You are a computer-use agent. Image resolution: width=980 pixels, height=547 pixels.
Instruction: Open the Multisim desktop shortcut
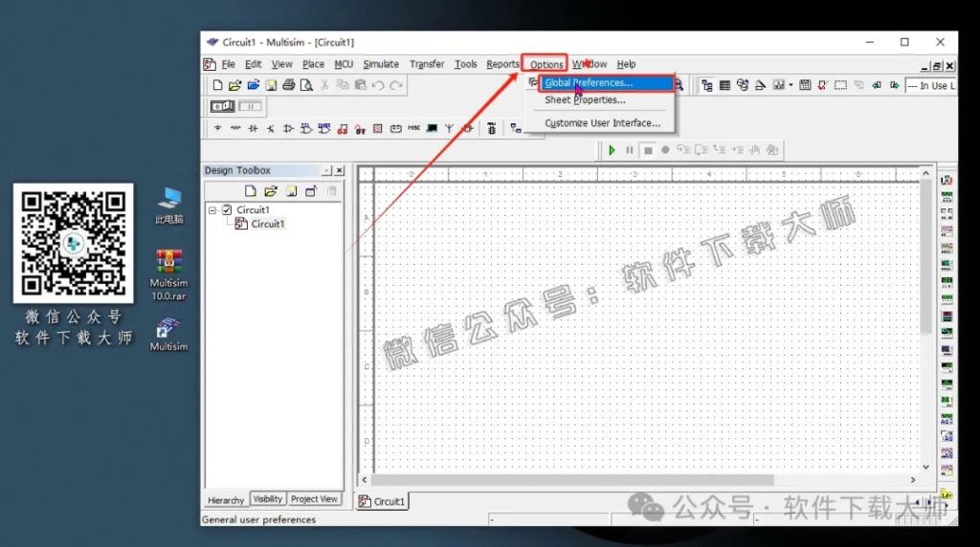[168, 335]
